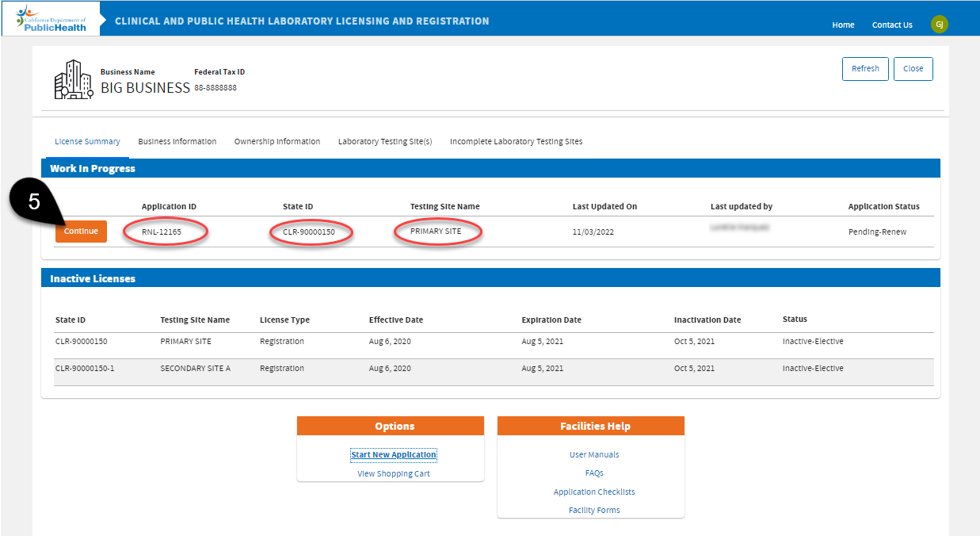This screenshot has width=980, height=536.
Task: Open the GJ user account avatar
Action: pyautogui.click(x=939, y=24)
